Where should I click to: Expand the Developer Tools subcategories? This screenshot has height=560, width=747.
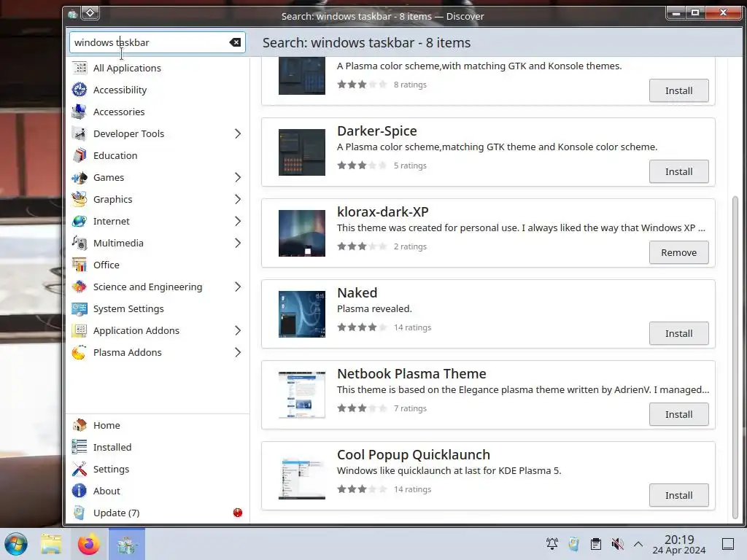click(238, 134)
